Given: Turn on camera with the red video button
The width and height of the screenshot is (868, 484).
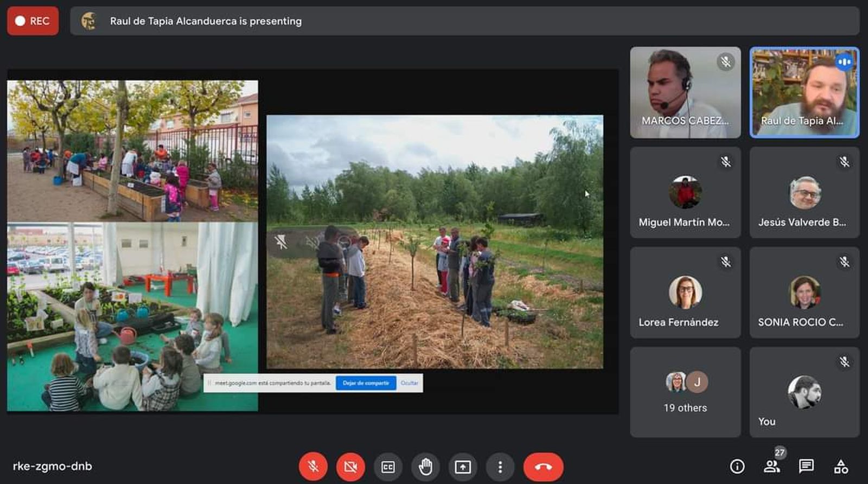Looking at the screenshot, I should coord(350,467).
